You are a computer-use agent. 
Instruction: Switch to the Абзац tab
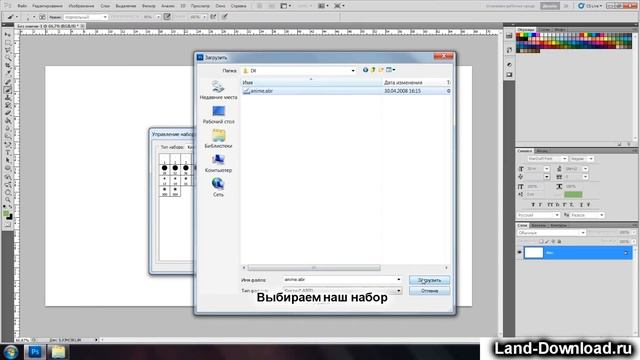542,151
